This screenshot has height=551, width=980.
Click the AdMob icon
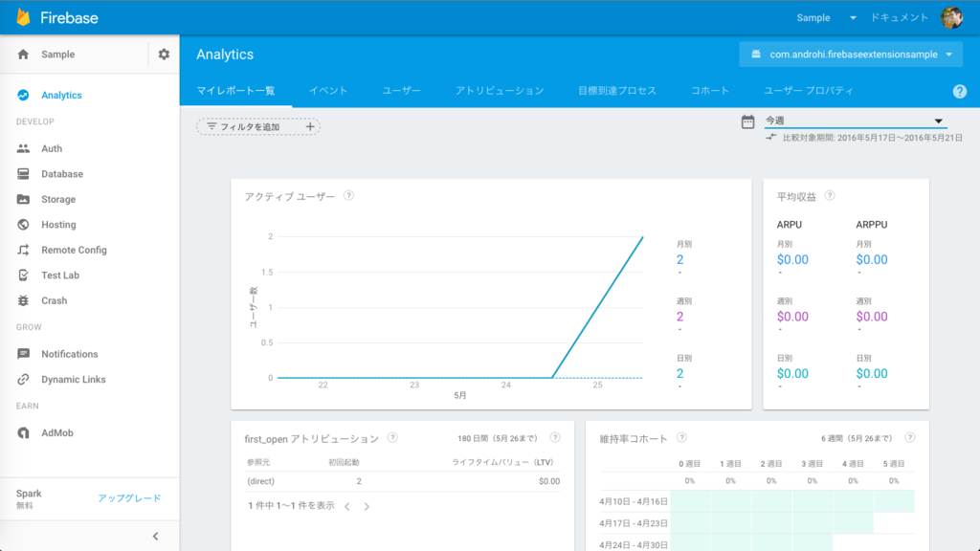(x=23, y=433)
